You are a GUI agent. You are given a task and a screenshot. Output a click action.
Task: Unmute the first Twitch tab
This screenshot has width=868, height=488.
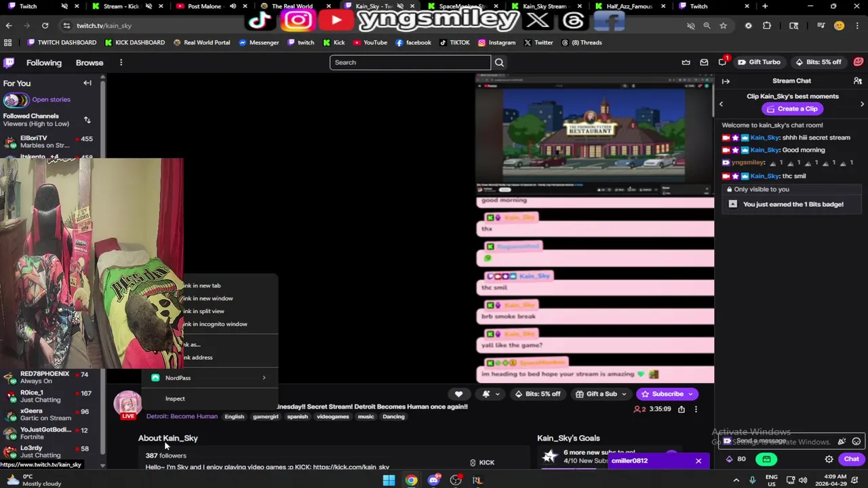click(x=64, y=6)
